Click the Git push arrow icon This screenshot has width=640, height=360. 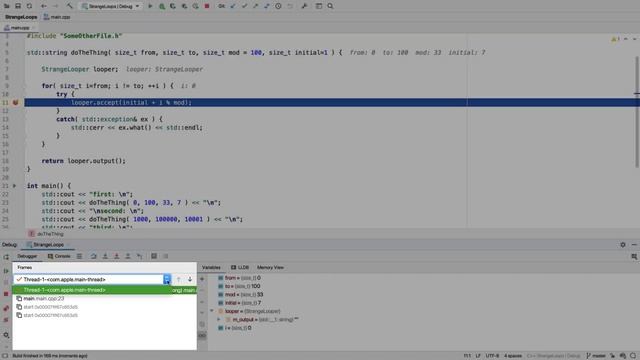click(256, 6)
